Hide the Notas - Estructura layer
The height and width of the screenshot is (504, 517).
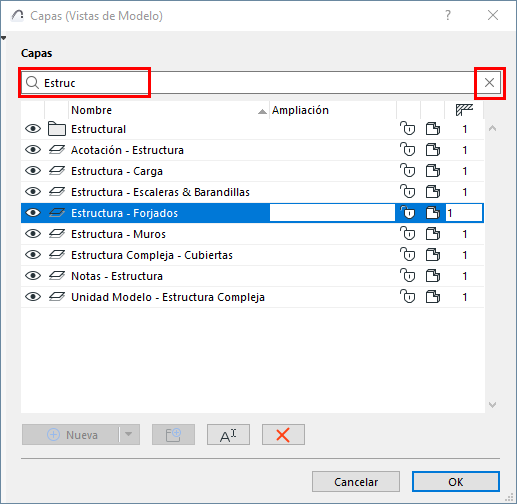tap(33, 276)
